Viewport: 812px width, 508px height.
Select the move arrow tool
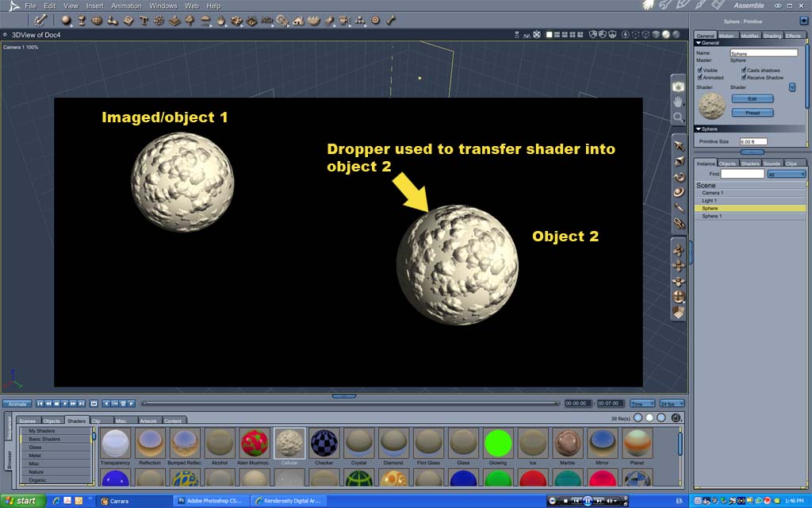click(x=679, y=146)
